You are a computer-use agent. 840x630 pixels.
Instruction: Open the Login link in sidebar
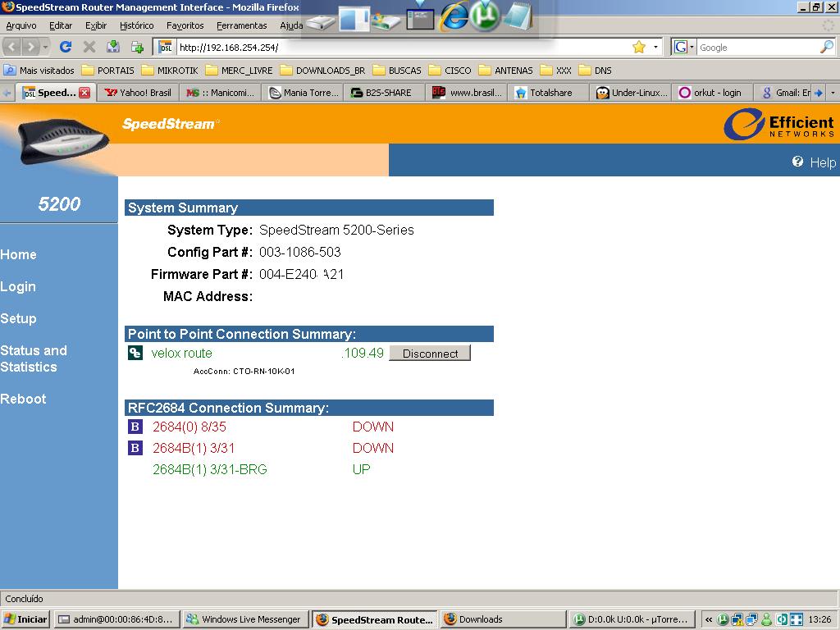click(x=18, y=286)
